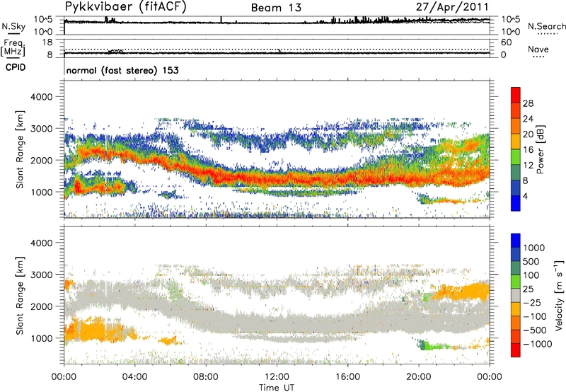Click the Pykkvibaer (fitACF) title text
The height and width of the screenshot is (392, 566).
coord(126,7)
